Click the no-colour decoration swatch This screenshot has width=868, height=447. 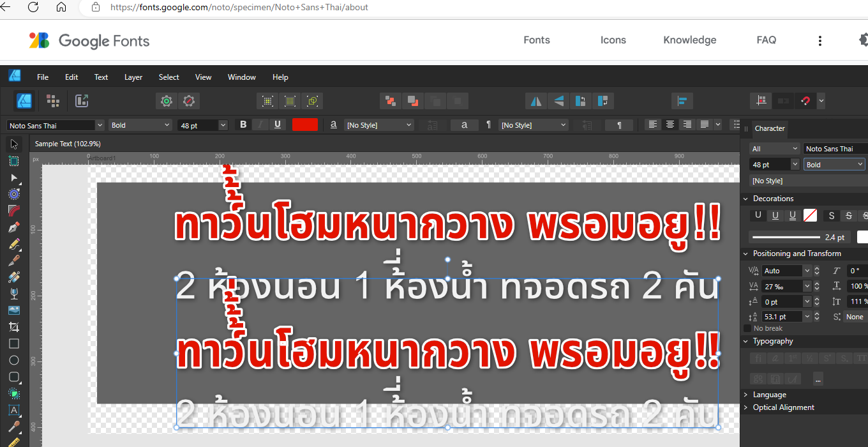(810, 215)
